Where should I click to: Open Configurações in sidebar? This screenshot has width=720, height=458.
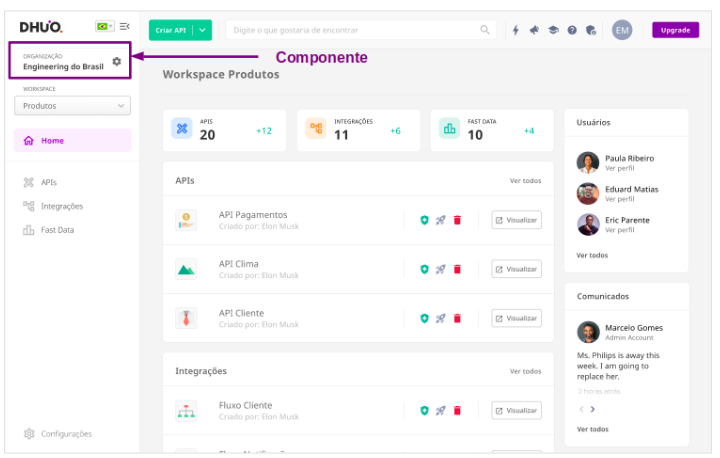(57, 434)
